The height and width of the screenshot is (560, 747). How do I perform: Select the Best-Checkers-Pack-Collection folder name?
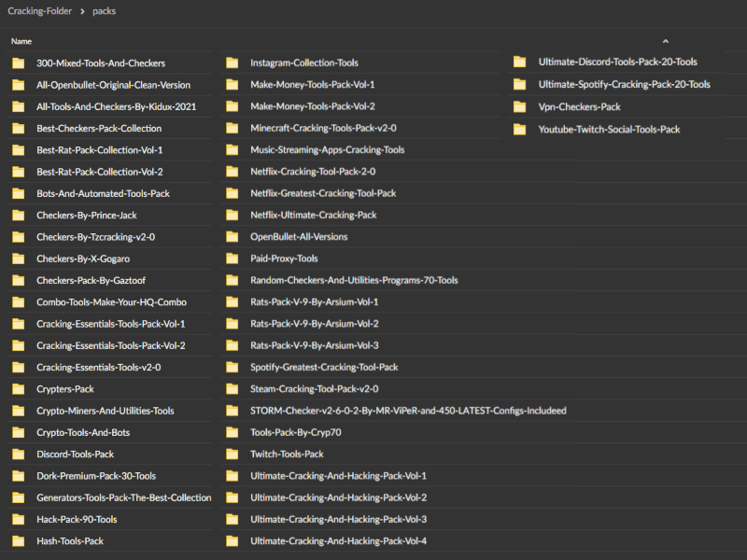pyautogui.click(x=99, y=129)
